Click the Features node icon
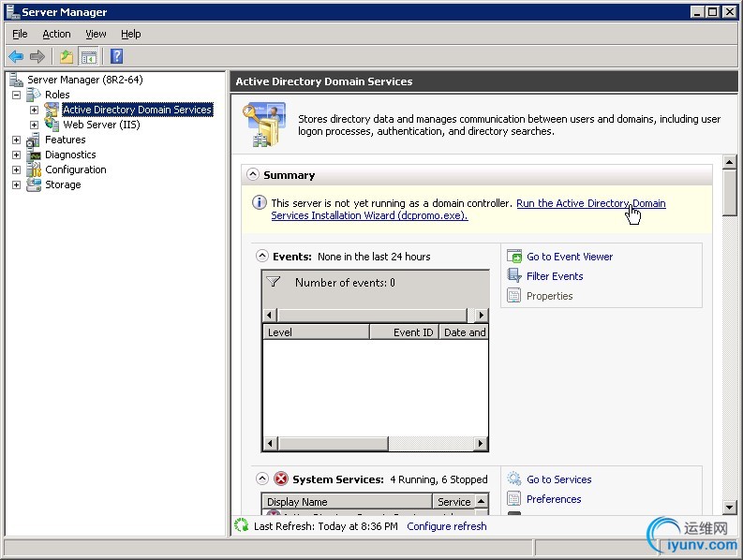This screenshot has height=560, width=743. click(34, 140)
